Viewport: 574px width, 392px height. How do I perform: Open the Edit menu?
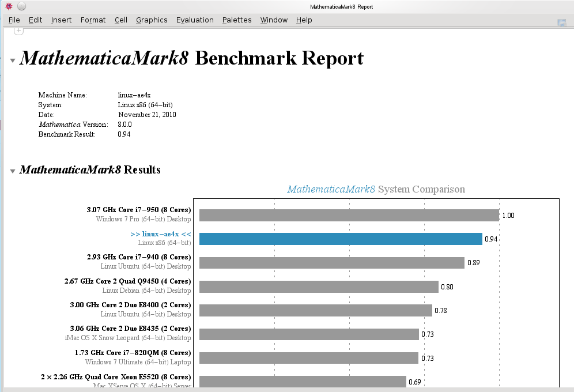tap(35, 20)
